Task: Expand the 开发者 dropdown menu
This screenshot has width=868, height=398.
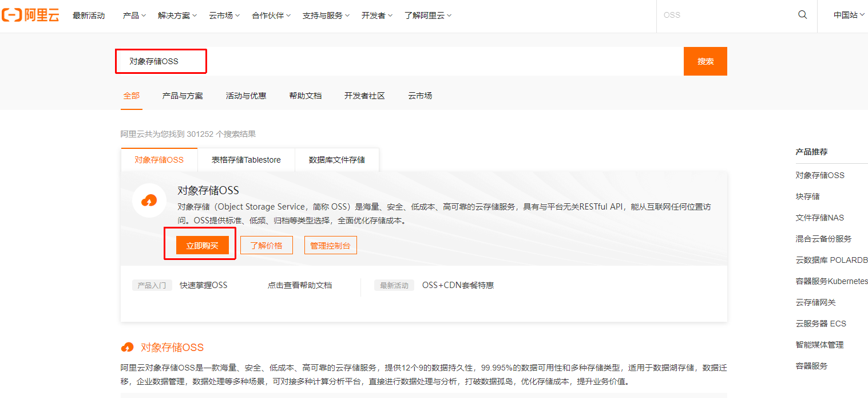Action: pos(376,15)
